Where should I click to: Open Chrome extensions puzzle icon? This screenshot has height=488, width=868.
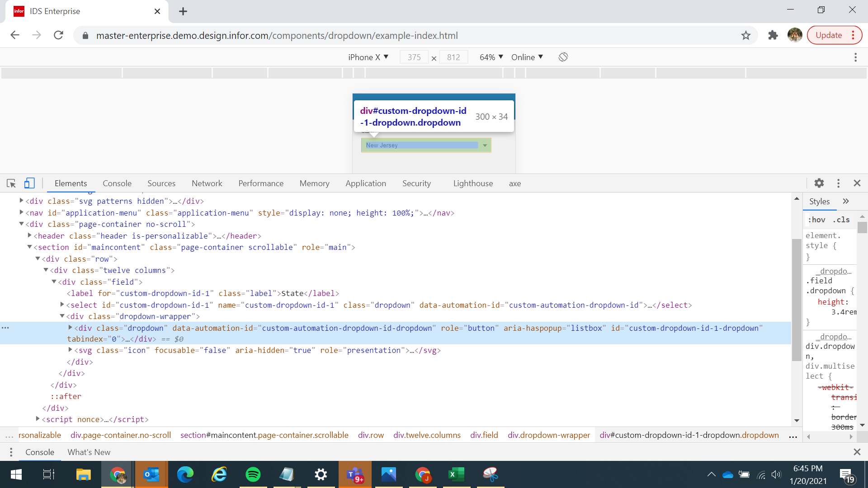pos(773,35)
